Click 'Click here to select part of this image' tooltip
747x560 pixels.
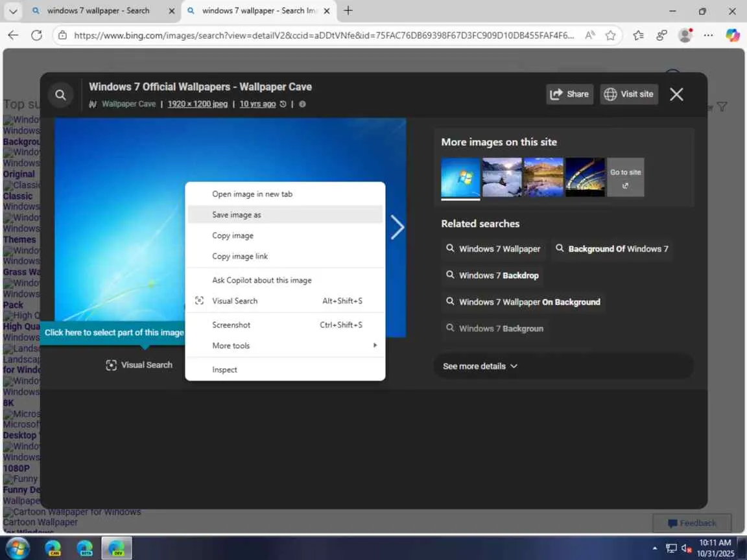pos(114,332)
